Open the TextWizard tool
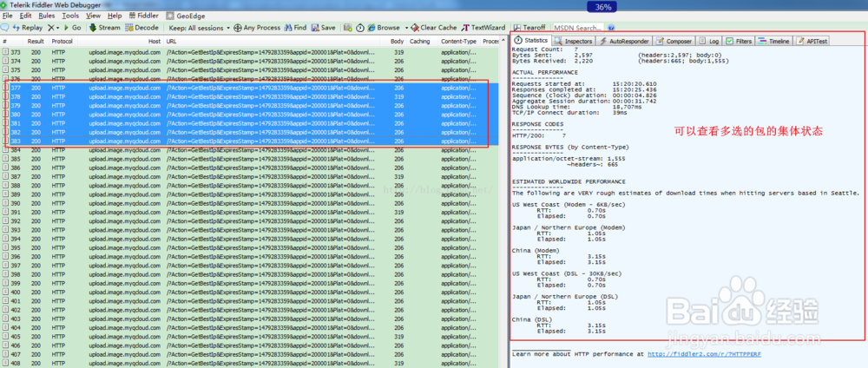The width and height of the screenshot is (868, 368). pos(483,27)
